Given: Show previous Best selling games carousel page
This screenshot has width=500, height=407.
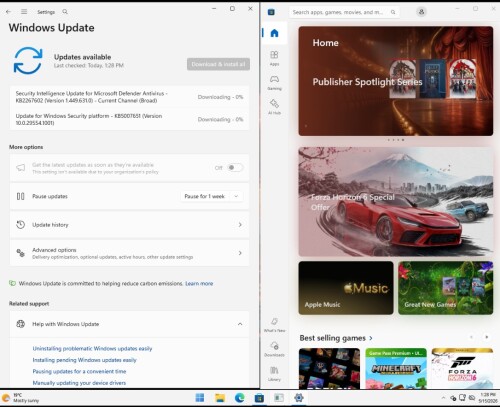Looking at the screenshot, I should (x=471, y=337).
